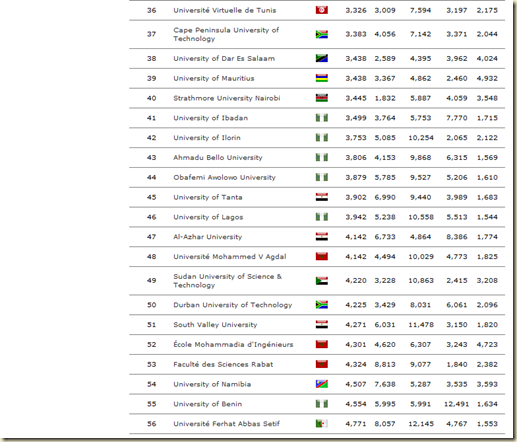517x442 pixels.
Task: Open Strathmore University Nairobi link
Action: pyautogui.click(x=227, y=98)
